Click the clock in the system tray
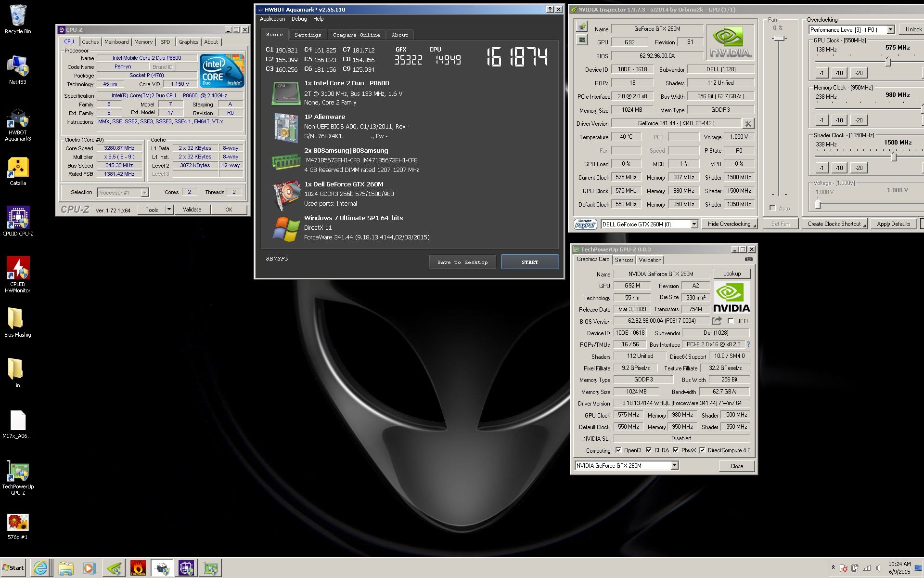This screenshot has height=578, width=924. (899, 568)
